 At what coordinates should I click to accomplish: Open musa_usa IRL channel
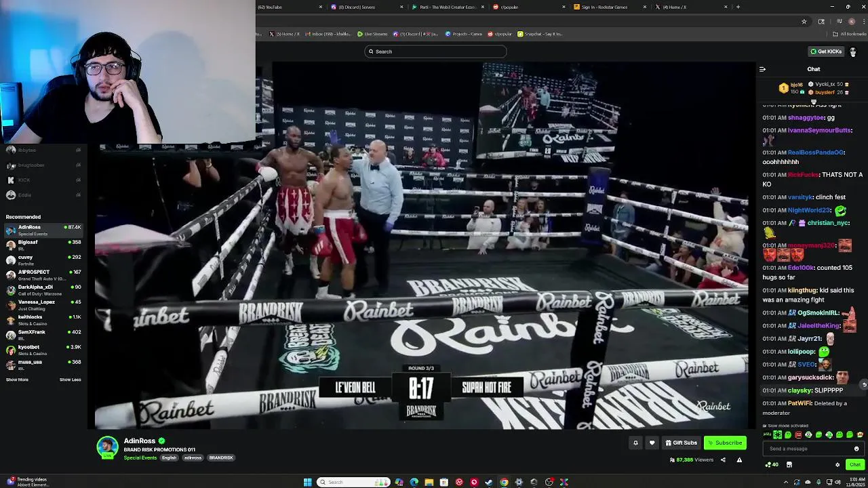coord(42,364)
